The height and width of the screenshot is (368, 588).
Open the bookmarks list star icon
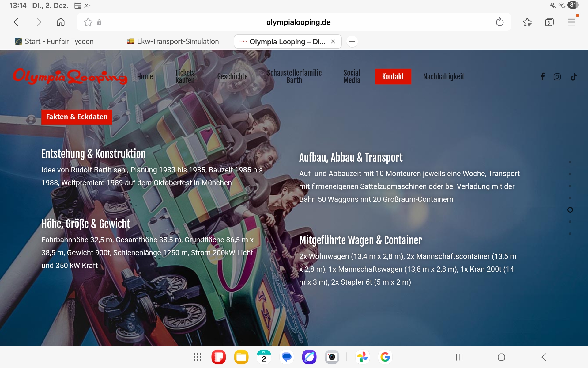527,22
